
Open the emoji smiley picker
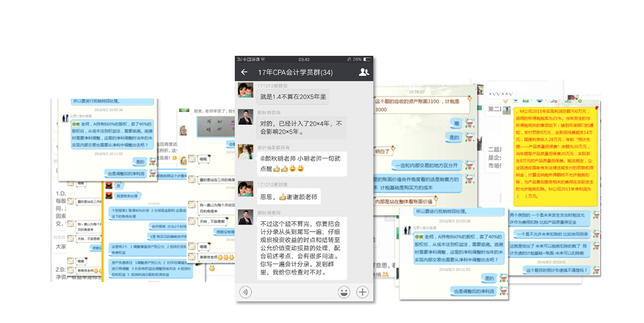click(344, 292)
